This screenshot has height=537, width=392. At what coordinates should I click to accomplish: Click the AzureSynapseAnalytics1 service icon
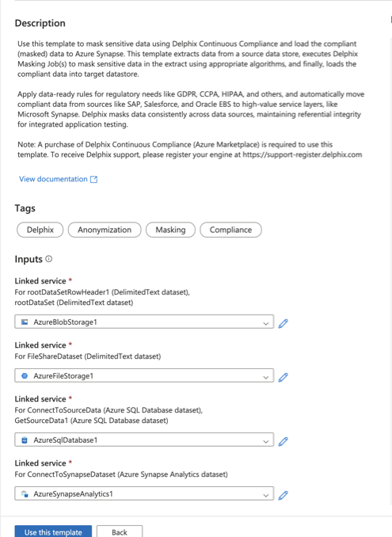25,494
